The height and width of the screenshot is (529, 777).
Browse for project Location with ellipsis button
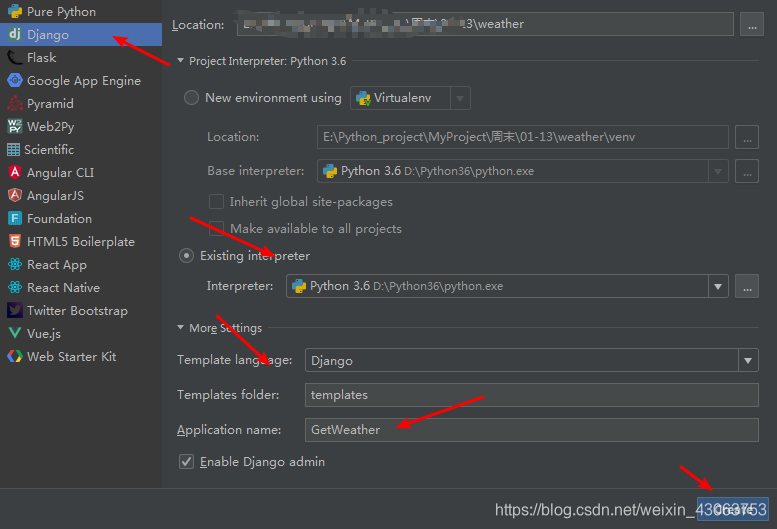(752, 24)
